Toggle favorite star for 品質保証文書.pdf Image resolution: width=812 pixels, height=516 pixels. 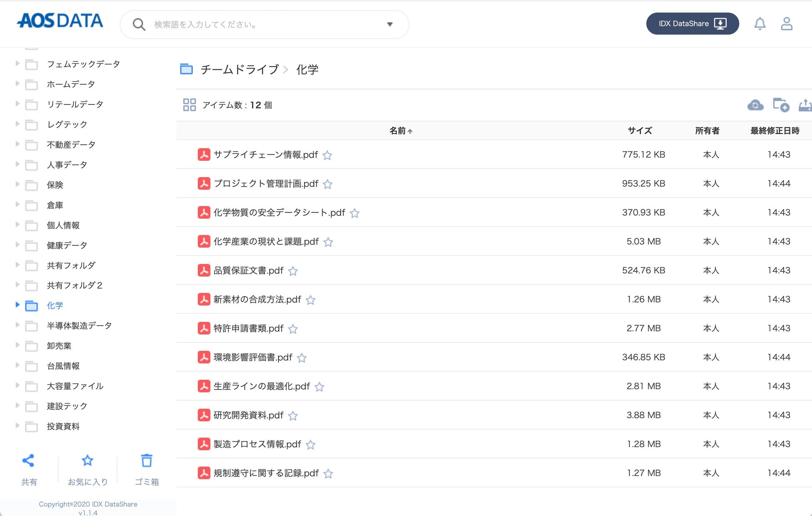(x=293, y=271)
